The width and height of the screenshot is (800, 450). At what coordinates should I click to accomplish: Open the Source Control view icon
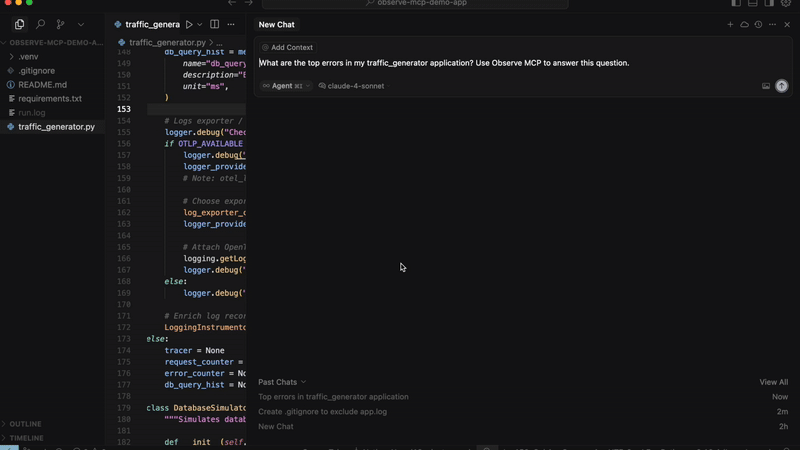point(60,24)
